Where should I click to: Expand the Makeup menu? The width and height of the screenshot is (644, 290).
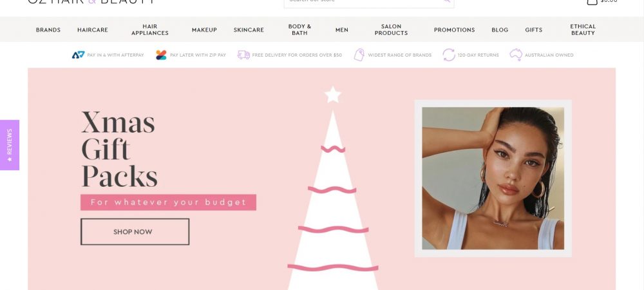[204, 30]
